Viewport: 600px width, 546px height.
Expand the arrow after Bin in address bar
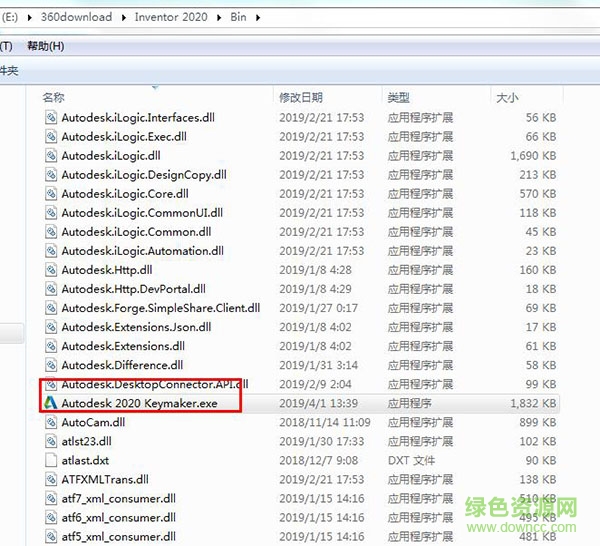(x=258, y=18)
